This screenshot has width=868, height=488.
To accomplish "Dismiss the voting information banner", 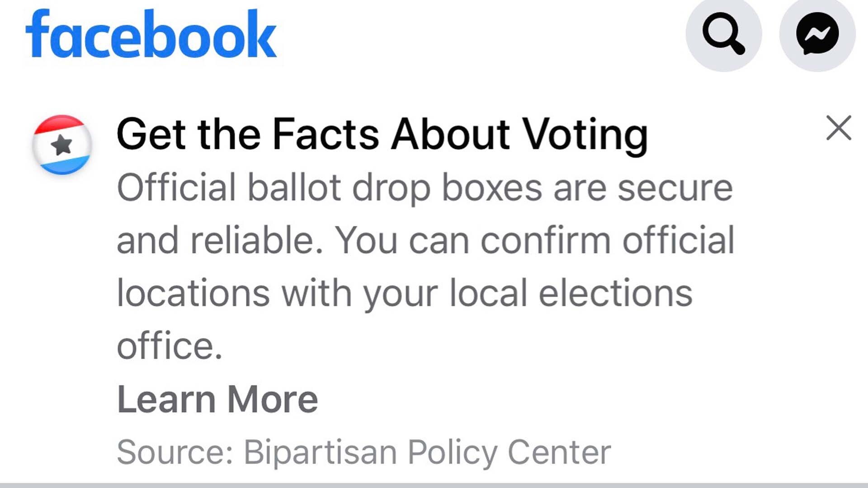I will click(x=839, y=128).
